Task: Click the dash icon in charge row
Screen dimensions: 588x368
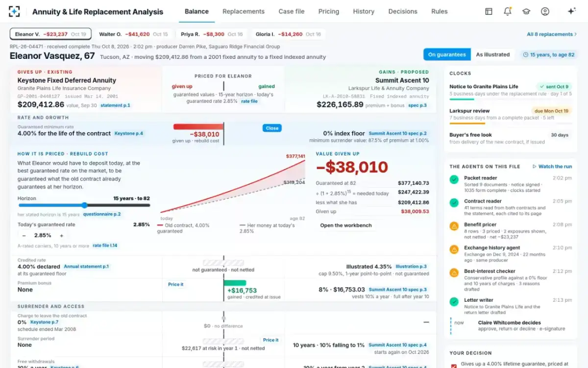Action: [426, 322]
